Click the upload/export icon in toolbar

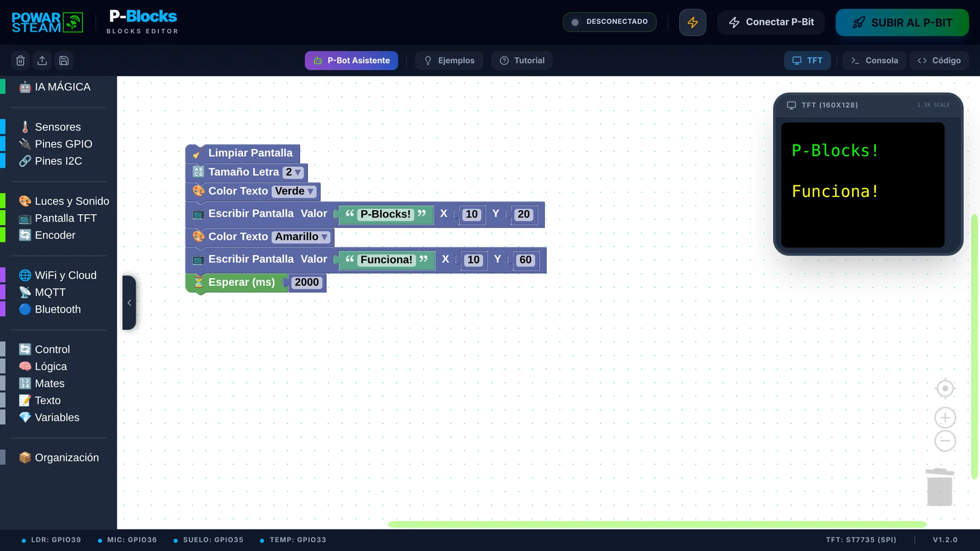42,61
